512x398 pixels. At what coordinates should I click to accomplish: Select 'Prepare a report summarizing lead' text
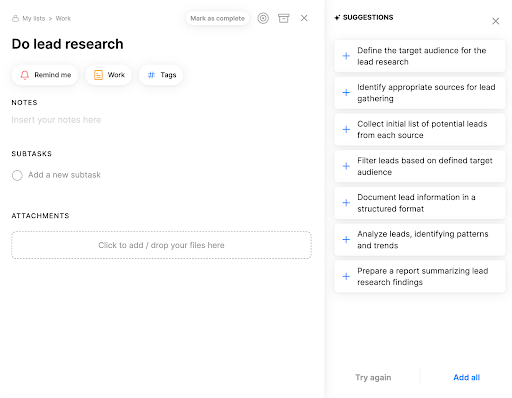coord(423,276)
